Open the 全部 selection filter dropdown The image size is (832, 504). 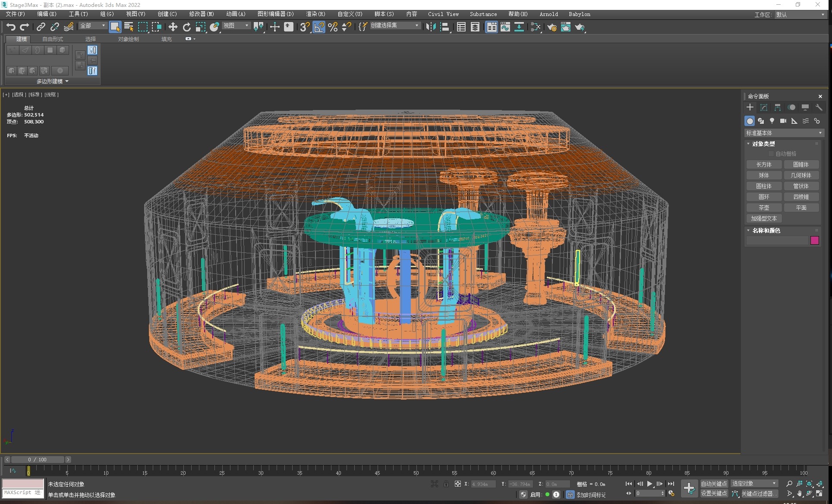click(92, 26)
